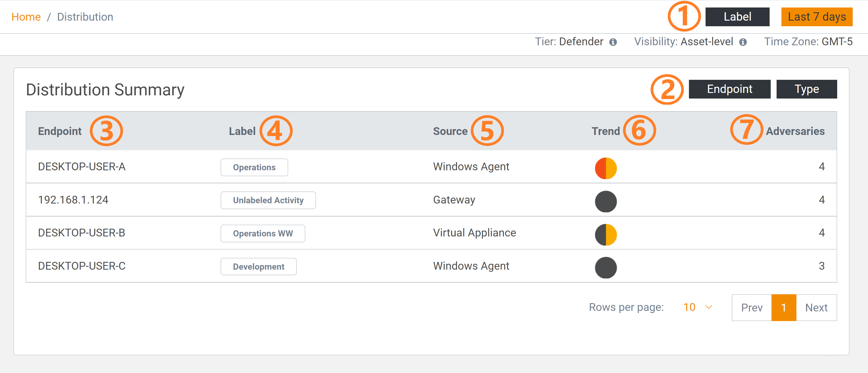
Task: Go to the Home breadcrumb
Action: [x=26, y=17]
